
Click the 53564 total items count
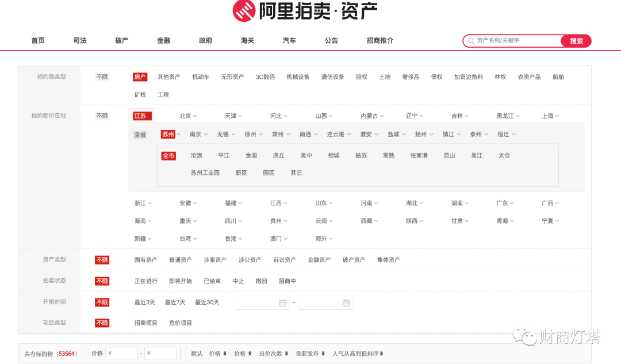[67, 354]
